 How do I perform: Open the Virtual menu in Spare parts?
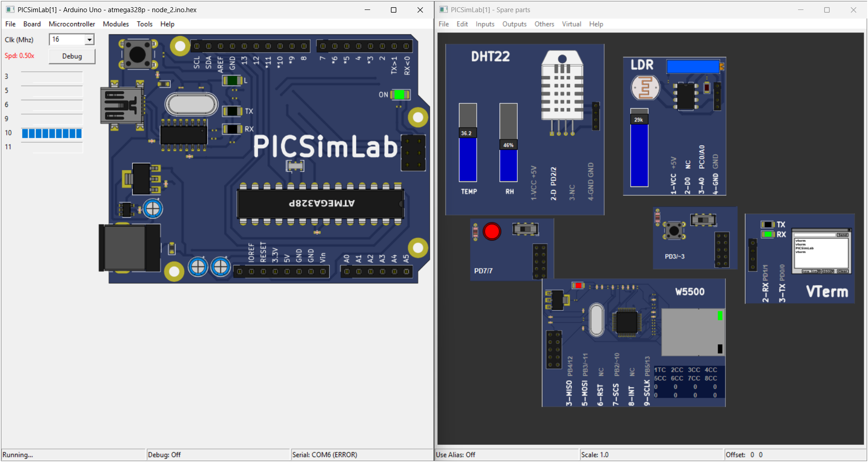click(x=571, y=24)
